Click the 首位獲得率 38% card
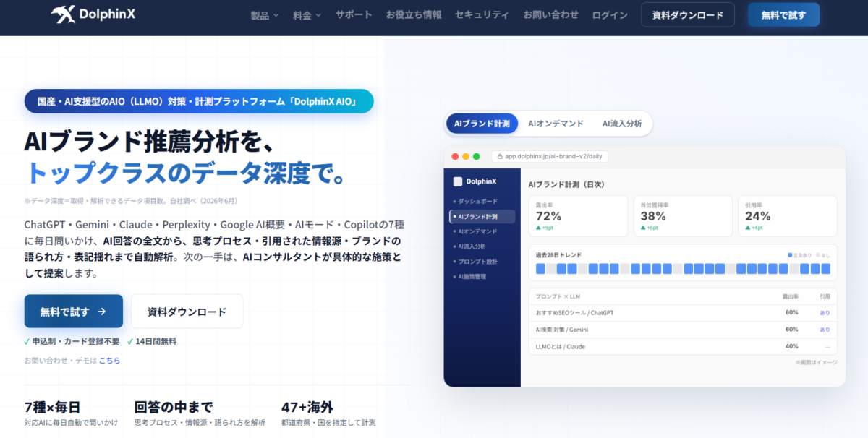The width and height of the screenshot is (868, 438). (x=683, y=216)
